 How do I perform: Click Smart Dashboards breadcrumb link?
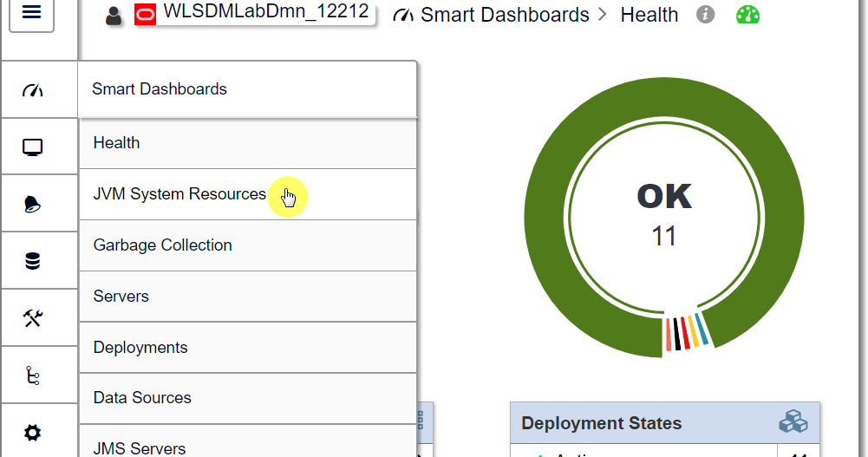tap(505, 15)
